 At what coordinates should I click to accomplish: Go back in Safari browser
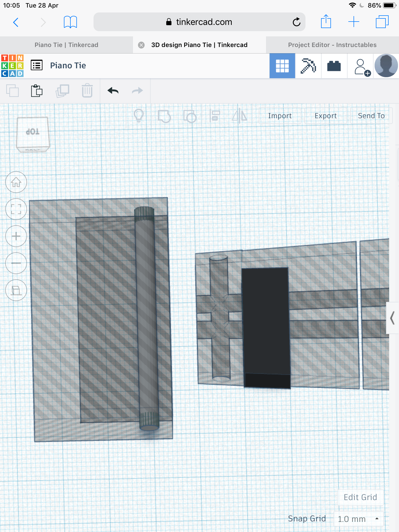[x=16, y=22]
